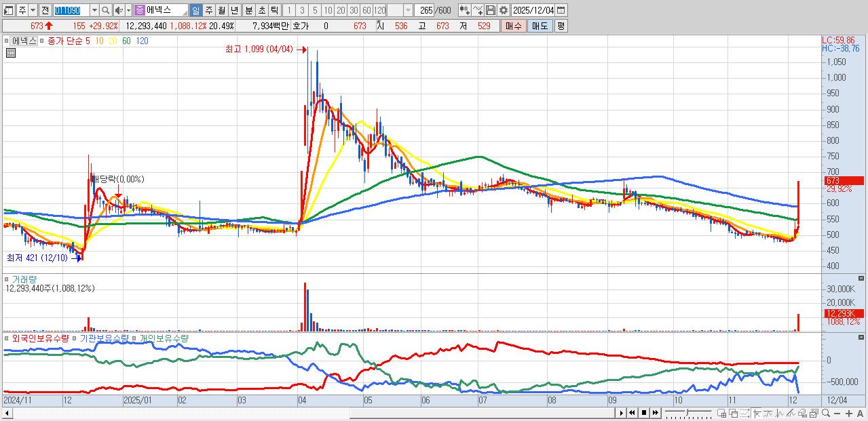Click the 전 button beside market dropdown
Screen dimensions: 868x421
pos(45,10)
